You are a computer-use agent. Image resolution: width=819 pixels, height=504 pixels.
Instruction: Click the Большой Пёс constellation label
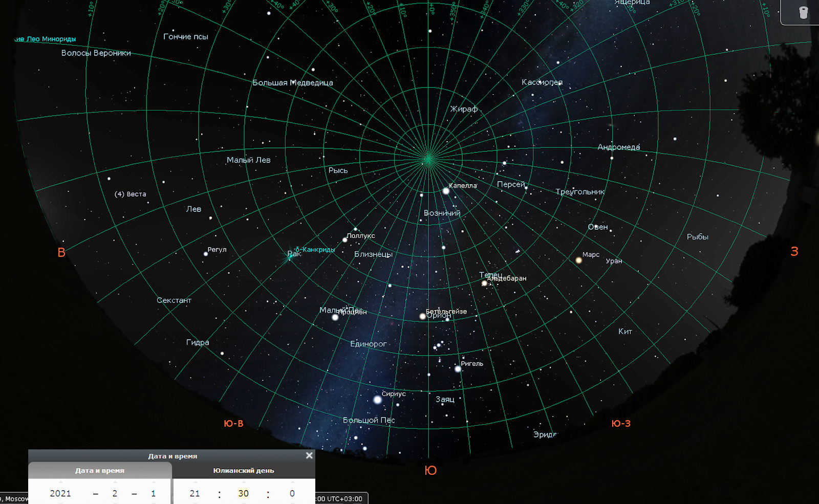tap(369, 420)
